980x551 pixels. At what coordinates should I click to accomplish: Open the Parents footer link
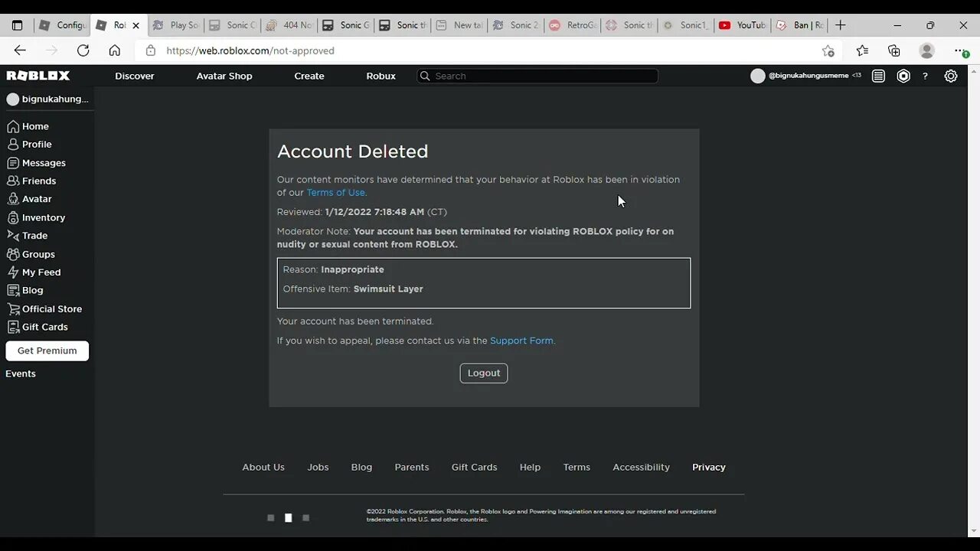click(412, 467)
